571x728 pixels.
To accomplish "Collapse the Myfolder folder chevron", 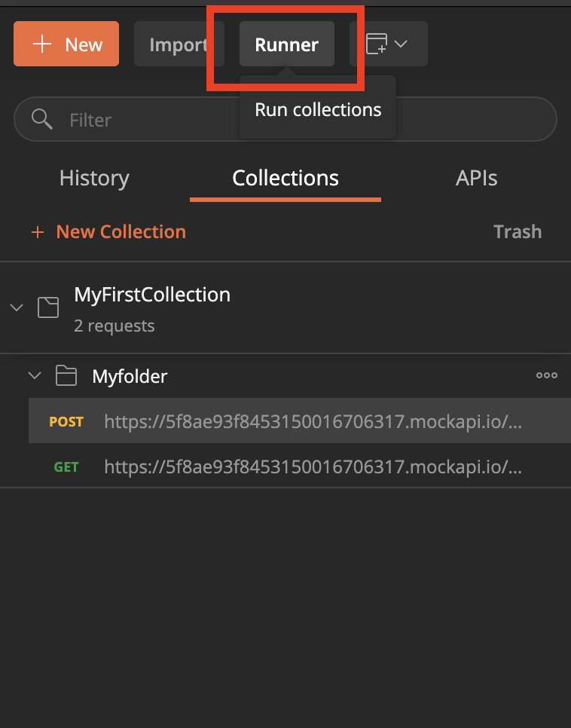I will (34, 375).
